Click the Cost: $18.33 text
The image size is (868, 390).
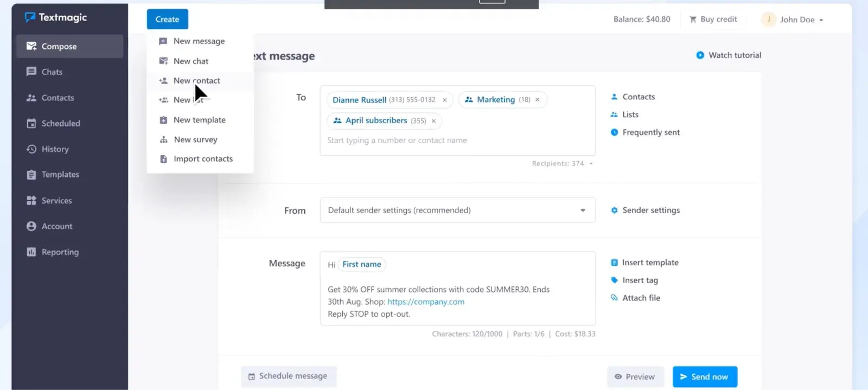(x=575, y=334)
